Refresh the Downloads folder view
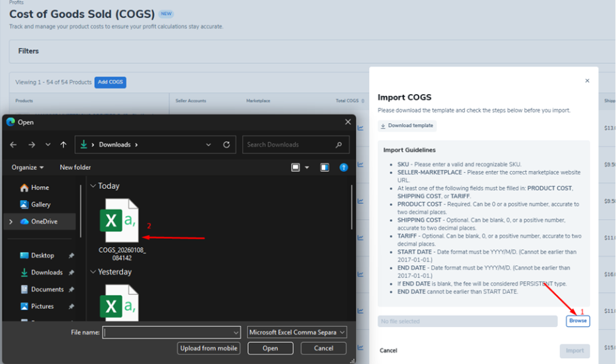616x364 pixels. [226, 145]
